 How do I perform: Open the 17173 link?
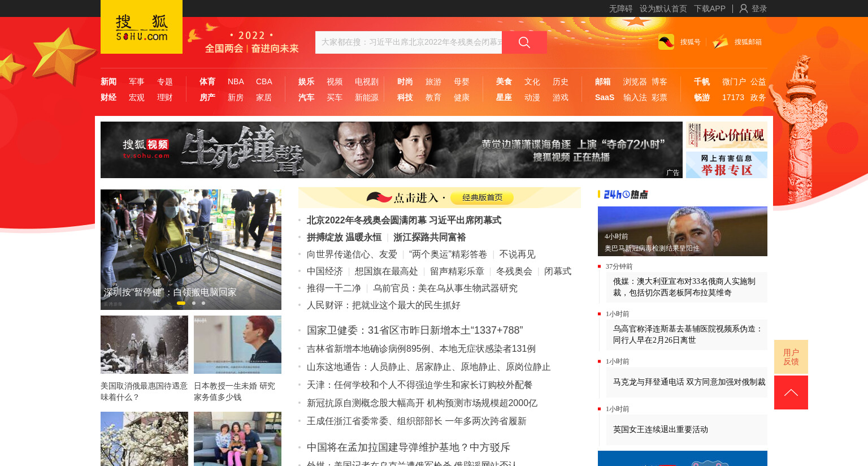point(733,97)
